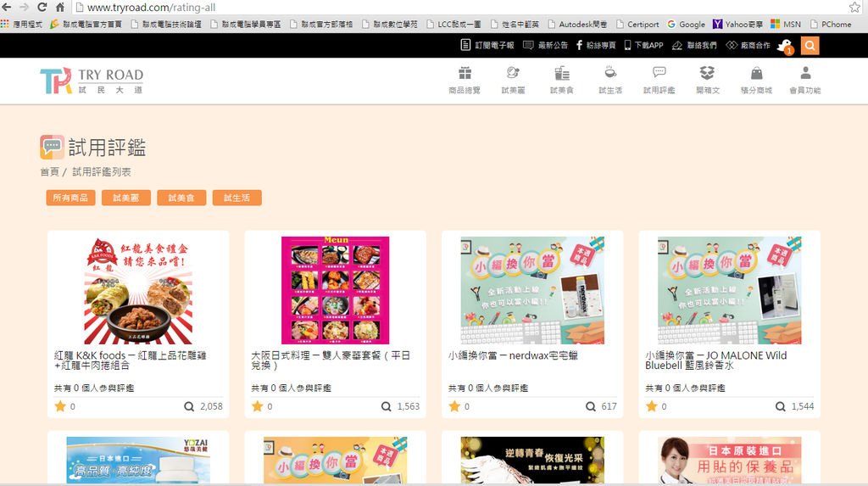Click title 小編換你當 nerdwax宅宅蠟
868x486 pixels.
pos(513,355)
